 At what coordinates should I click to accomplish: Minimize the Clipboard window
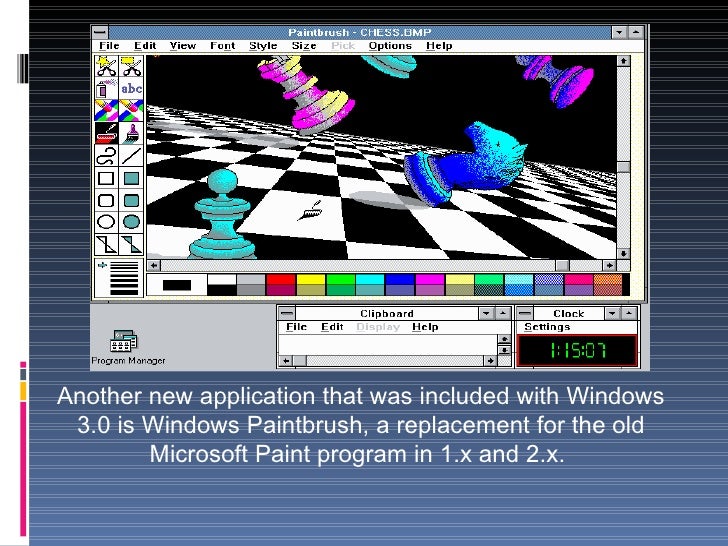(486, 313)
